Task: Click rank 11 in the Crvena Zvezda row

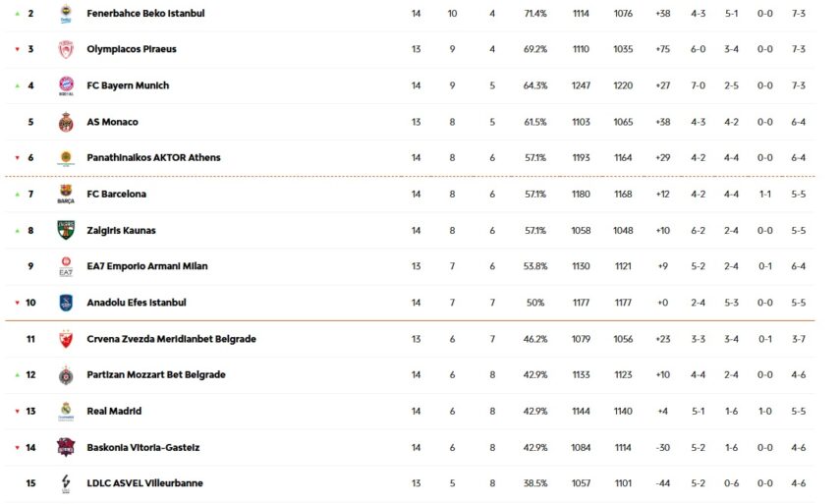Action: (30, 339)
